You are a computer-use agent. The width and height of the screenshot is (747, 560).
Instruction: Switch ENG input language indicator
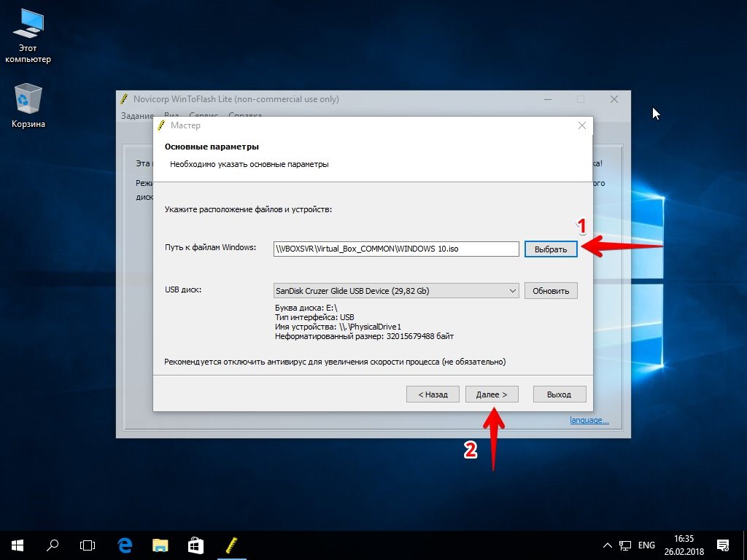pos(646,545)
